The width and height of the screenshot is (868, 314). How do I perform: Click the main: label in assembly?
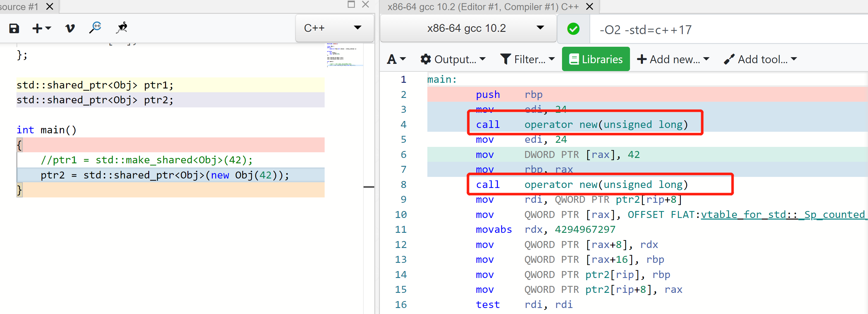442,80
